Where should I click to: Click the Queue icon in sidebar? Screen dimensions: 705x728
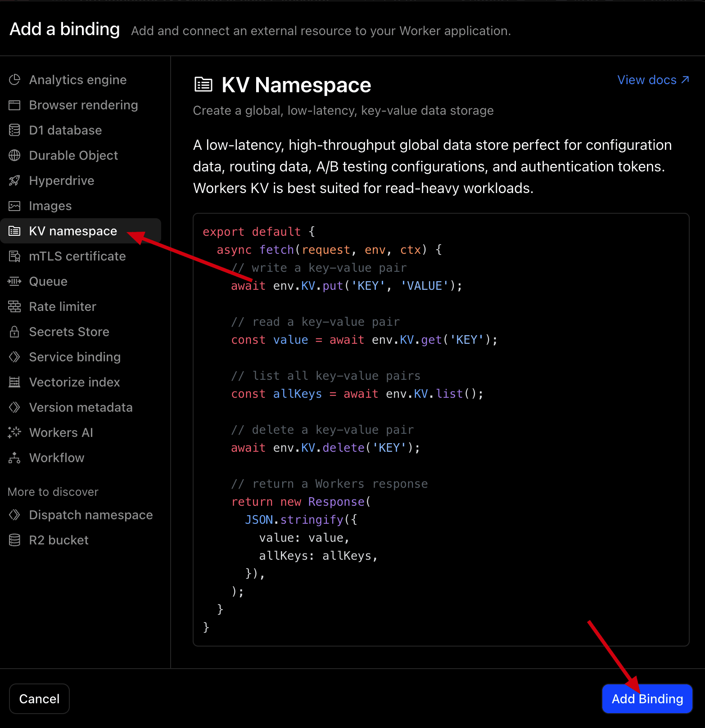tap(14, 282)
